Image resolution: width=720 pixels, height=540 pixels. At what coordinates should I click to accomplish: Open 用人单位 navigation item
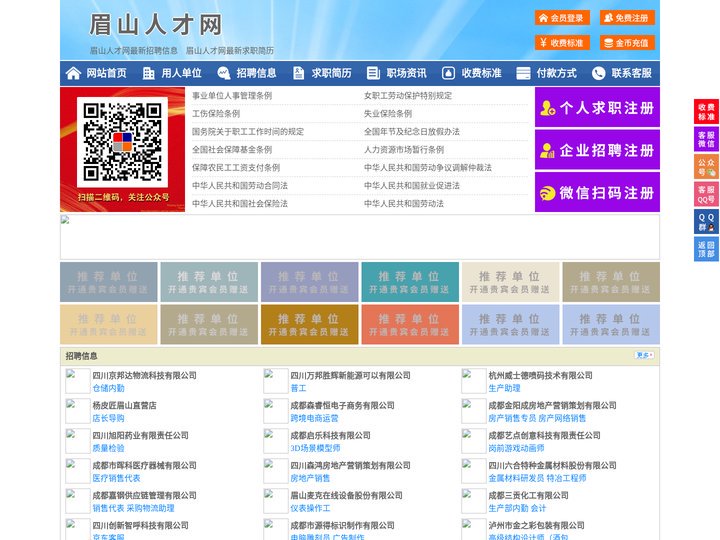click(x=181, y=73)
